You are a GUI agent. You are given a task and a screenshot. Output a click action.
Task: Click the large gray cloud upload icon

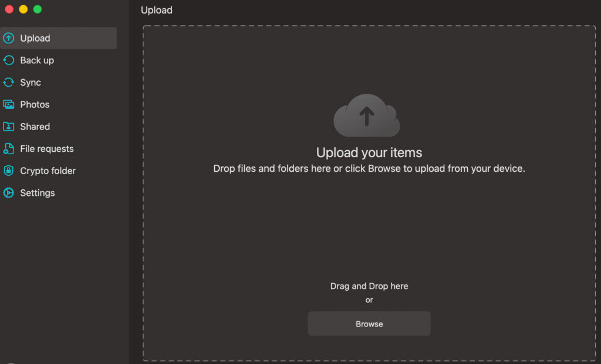367,115
